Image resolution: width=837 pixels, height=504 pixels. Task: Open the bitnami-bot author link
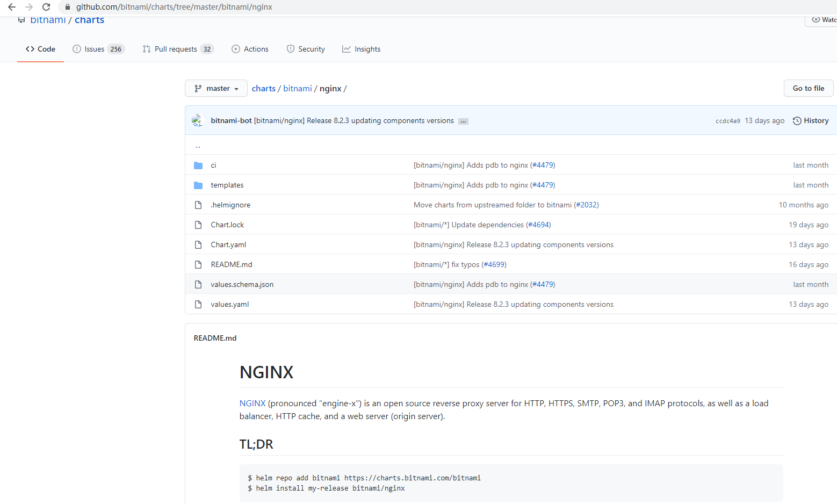(231, 121)
